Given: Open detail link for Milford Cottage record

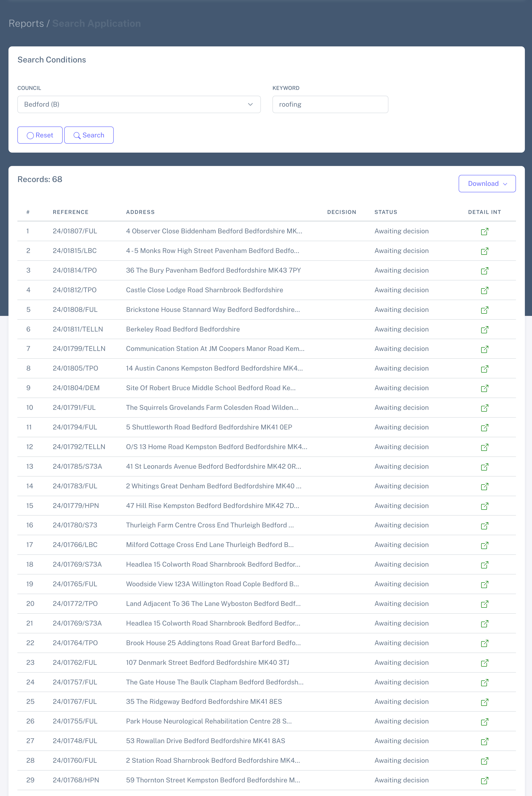Looking at the screenshot, I should pyautogui.click(x=484, y=545).
